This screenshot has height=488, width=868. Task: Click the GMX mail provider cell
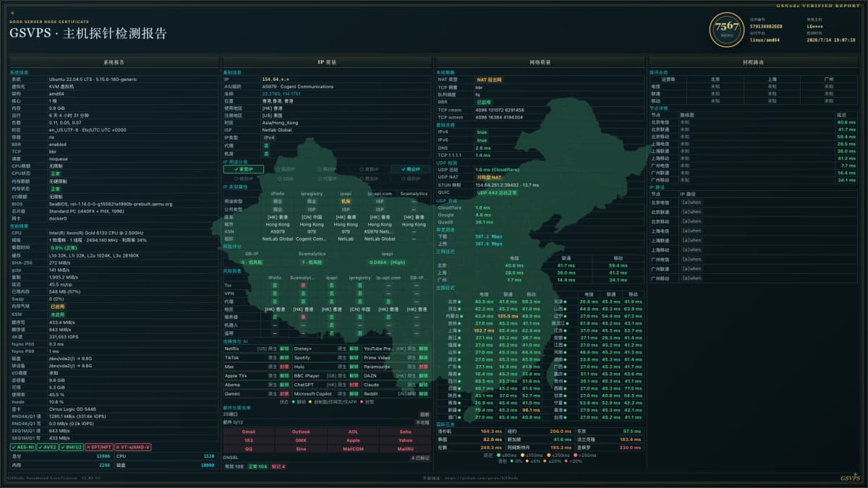301,440
